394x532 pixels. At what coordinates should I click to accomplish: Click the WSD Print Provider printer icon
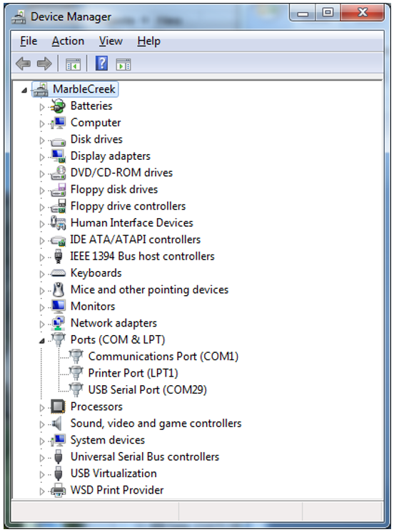coord(58,490)
